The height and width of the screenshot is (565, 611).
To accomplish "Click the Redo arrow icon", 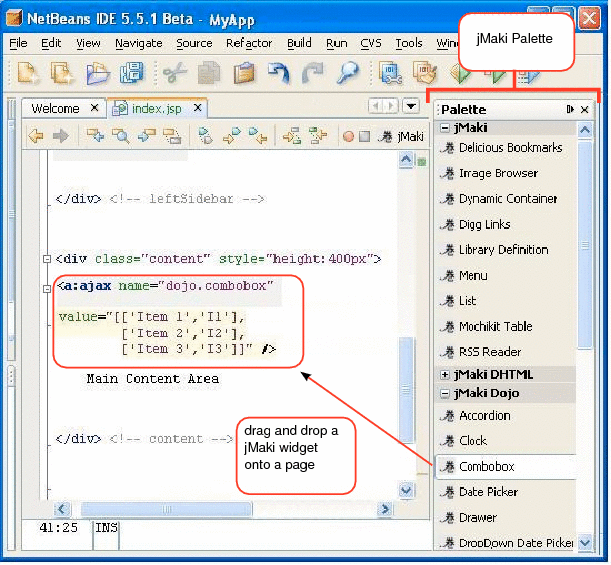I will [313, 73].
